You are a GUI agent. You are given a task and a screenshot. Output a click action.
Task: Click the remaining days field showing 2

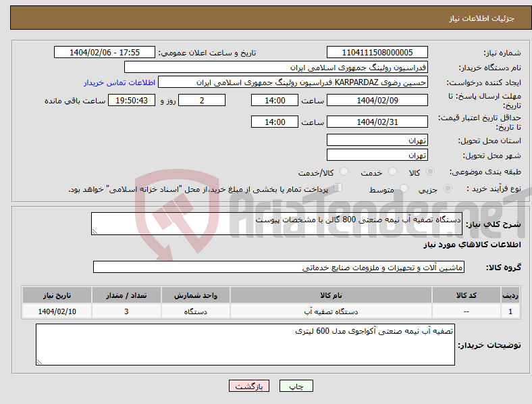tap(202, 100)
